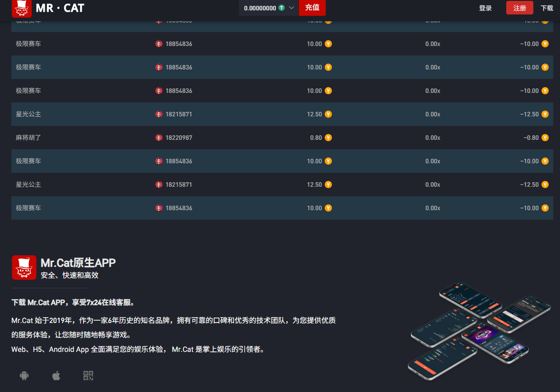Open the 登录 login link

pyautogui.click(x=485, y=8)
